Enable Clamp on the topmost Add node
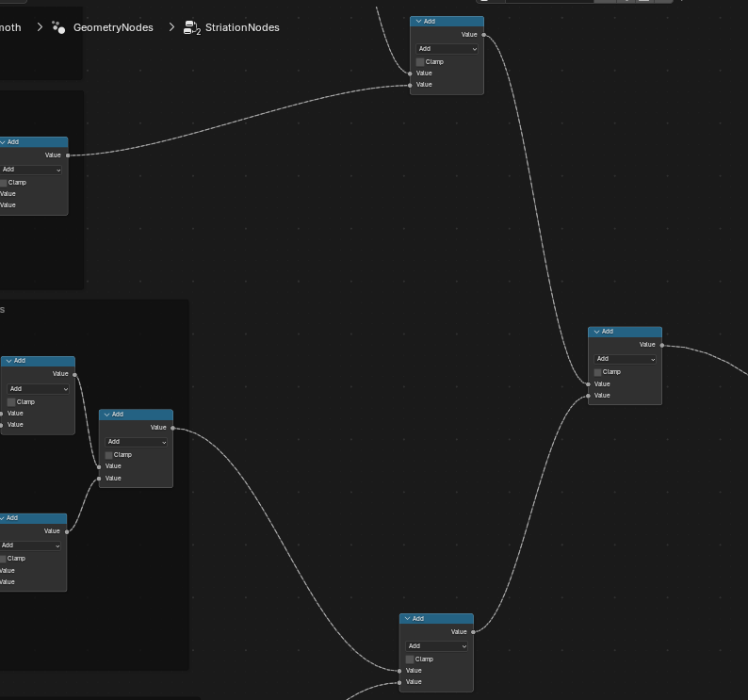This screenshot has width=748, height=700. pyautogui.click(x=420, y=62)
